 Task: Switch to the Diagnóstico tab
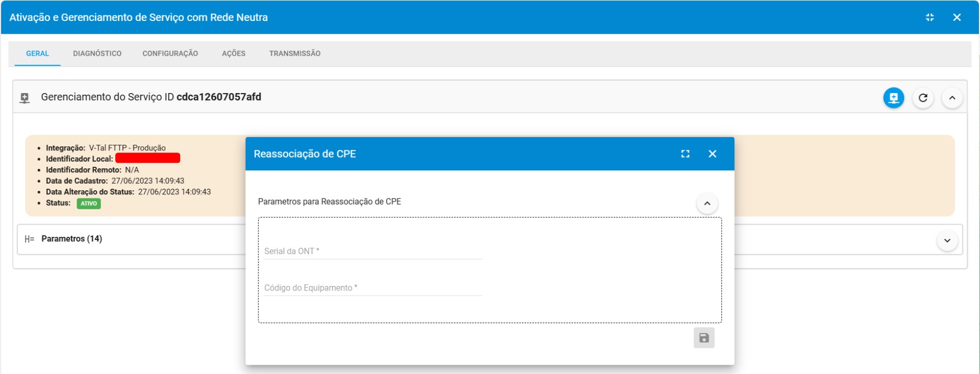pyautogui.click(x=97, y=53)
